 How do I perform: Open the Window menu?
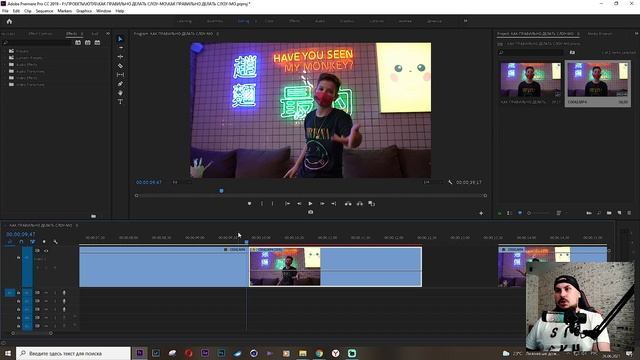pyautogui.click(x=103, y=11)
